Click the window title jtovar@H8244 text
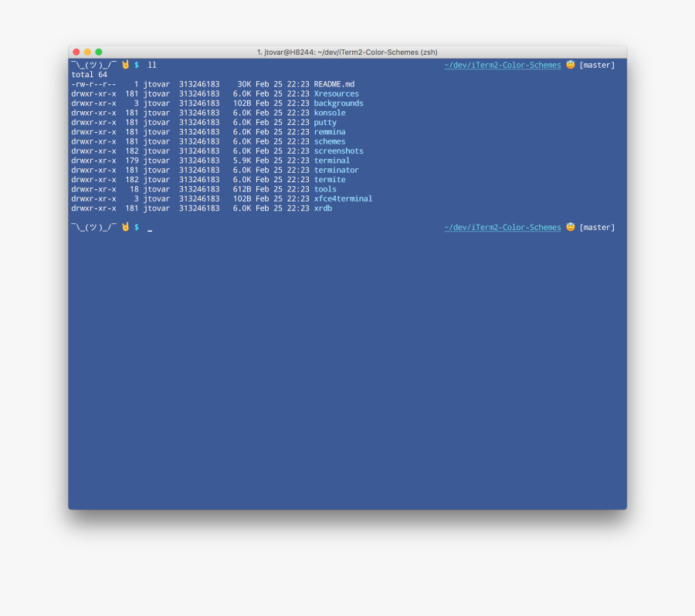Image resolution: width=695 pixels, height=616 pixels. click(x=347, y=52)
